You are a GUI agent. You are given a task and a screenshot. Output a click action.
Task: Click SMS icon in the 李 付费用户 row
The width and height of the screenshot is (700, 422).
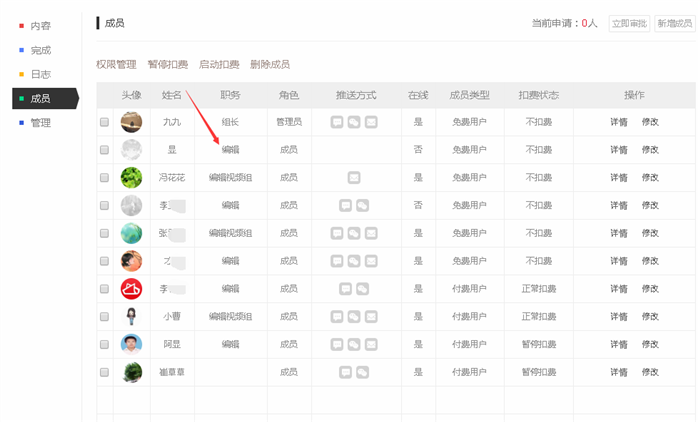[x=346, y=289]
